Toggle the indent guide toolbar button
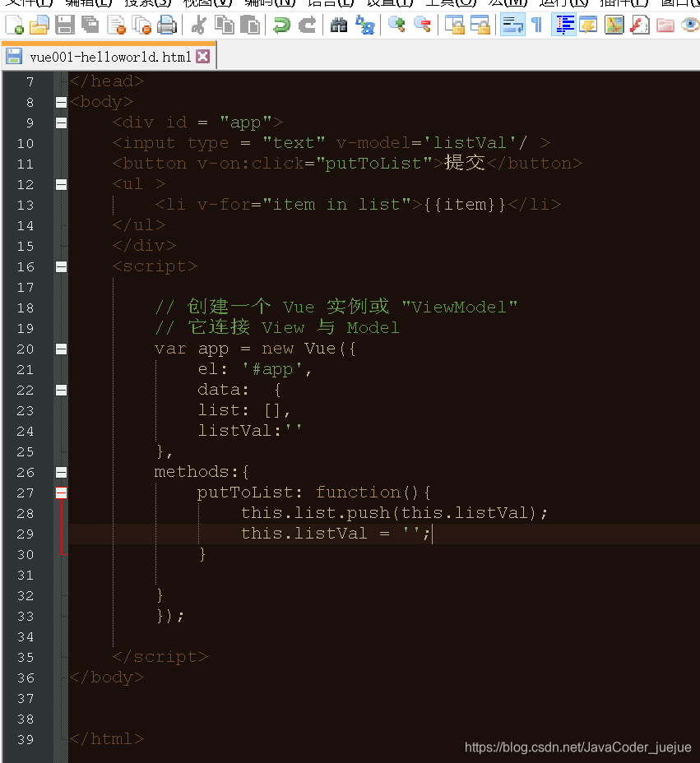 (563, 25)
